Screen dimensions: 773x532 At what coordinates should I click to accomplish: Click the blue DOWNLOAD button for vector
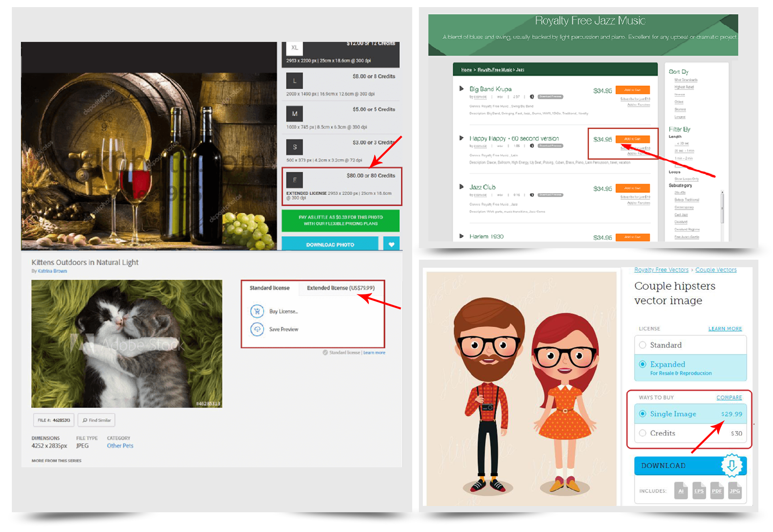click(690, 466)
